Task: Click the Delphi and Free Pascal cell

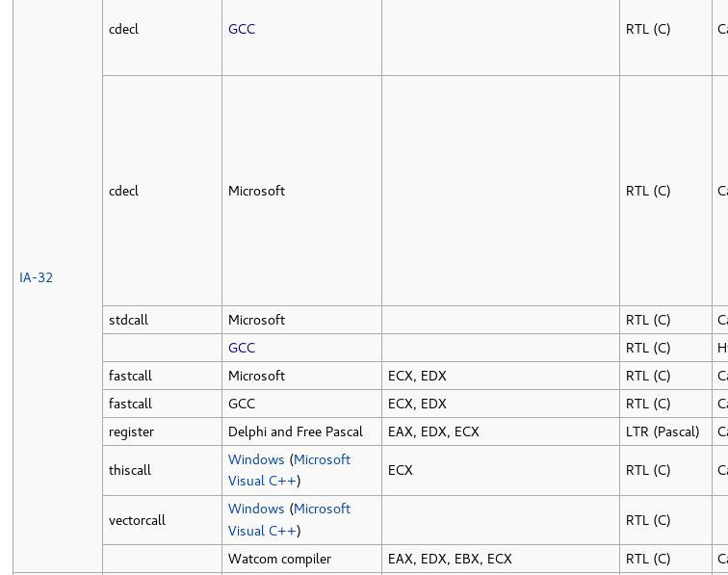Action: [x=296, y=431]
